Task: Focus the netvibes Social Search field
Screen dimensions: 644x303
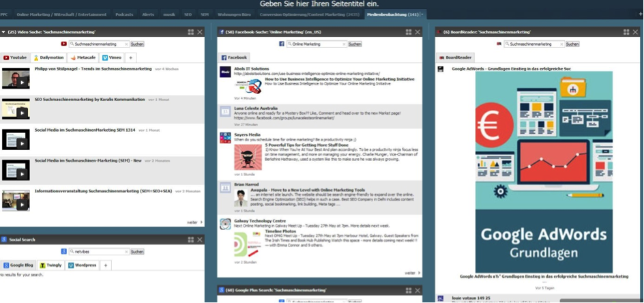Action: point(98,252)
